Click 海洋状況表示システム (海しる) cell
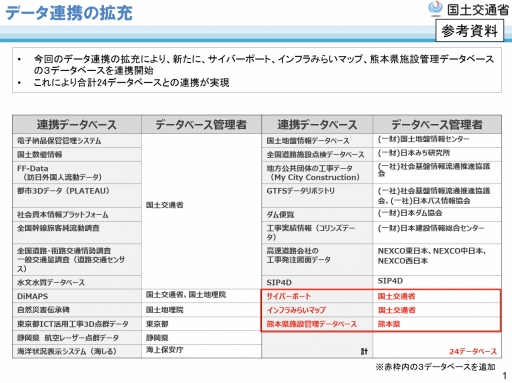This screenshot has height=383, width=512. pyautogui.click(x=77, y=351)
